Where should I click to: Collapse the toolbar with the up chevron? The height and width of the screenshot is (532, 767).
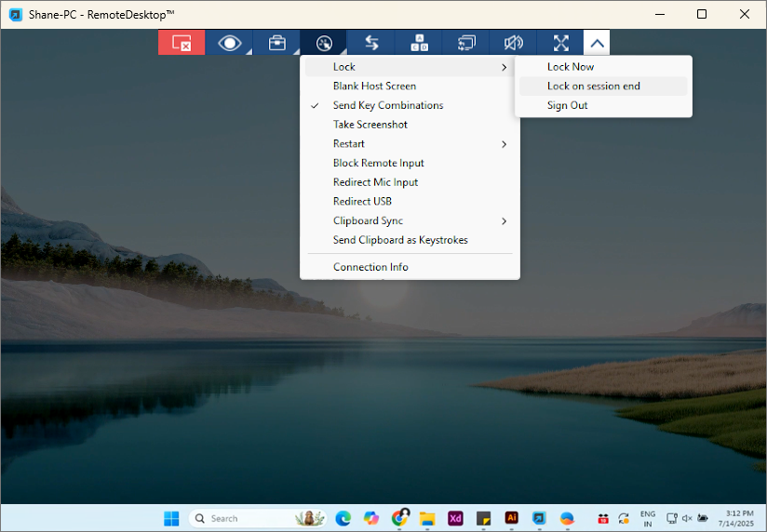pyautogui.click(x=597, y=43)
